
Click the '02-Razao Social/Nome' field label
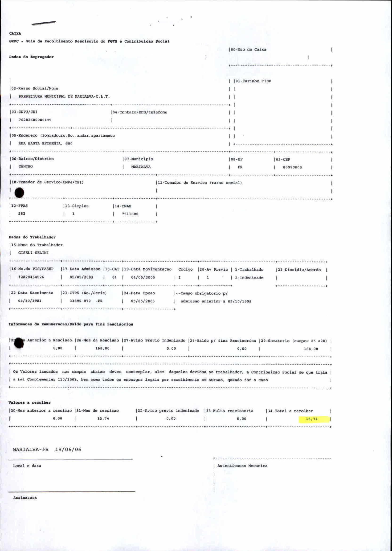click(35, 88)
